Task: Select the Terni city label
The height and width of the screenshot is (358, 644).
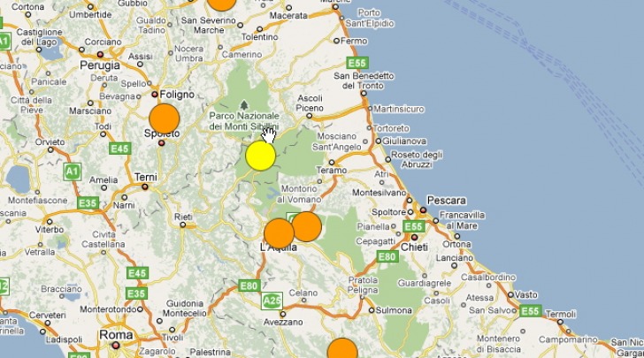Action: click(146, 178)
